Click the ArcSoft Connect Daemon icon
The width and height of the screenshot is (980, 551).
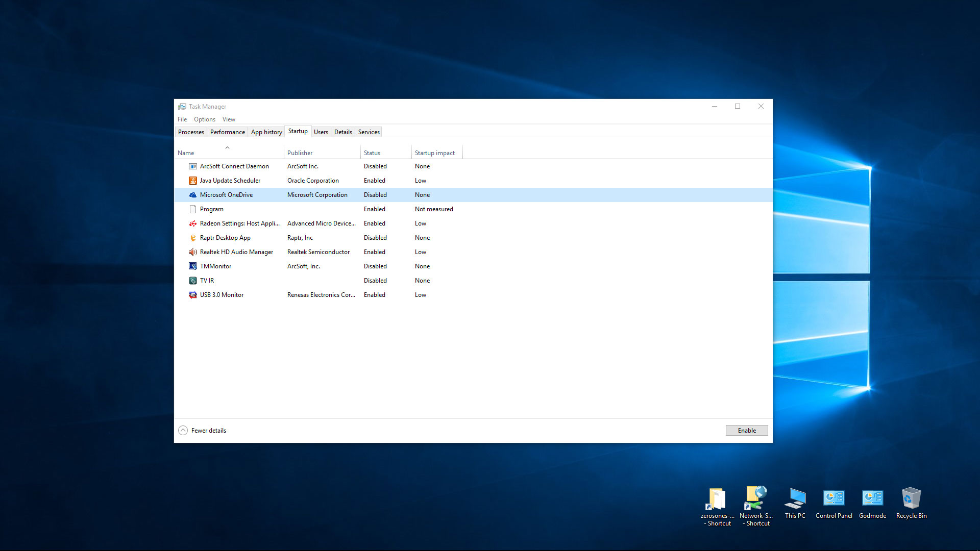pos(193,166)
